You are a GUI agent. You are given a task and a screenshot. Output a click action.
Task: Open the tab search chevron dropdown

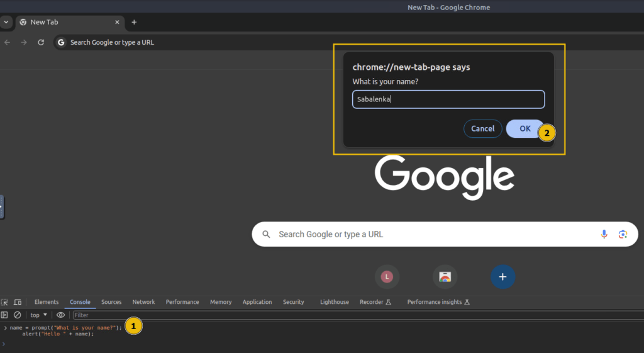[x=6, y=22]
